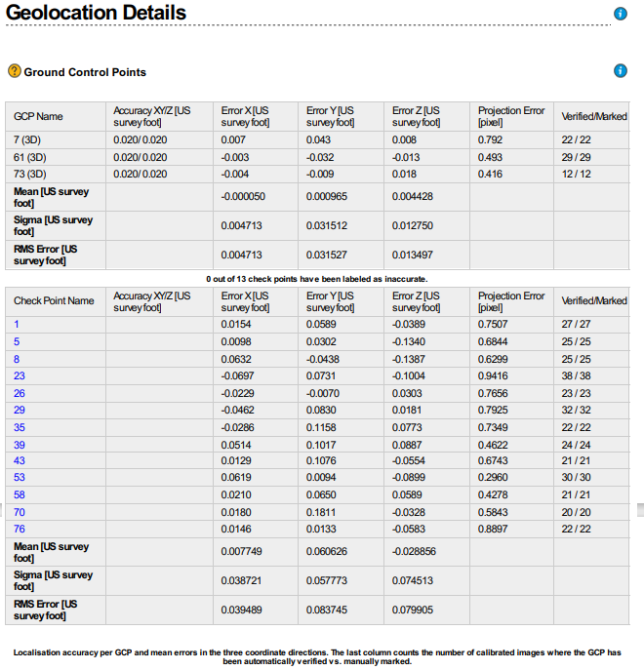Click check point 29 link
The height and width of the screenshot is (670, 644).
pyautogui.click(x=20, y=410)
